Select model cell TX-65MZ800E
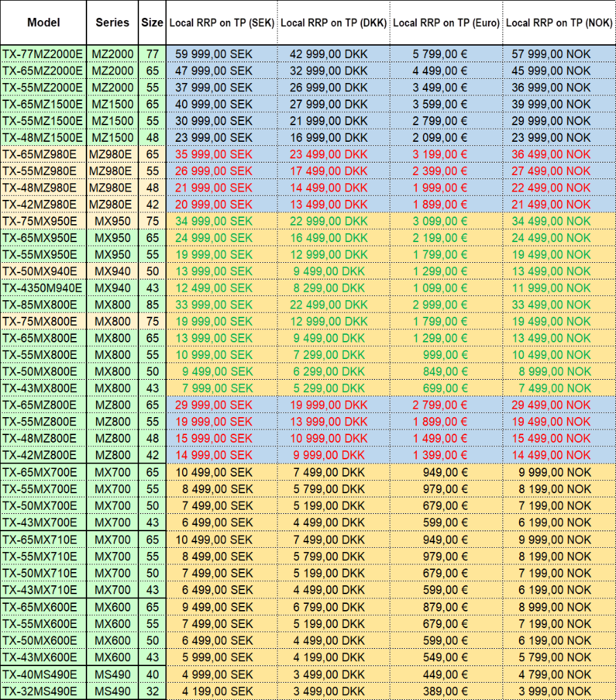Screen dimensions: 616x700 [44, 405]
